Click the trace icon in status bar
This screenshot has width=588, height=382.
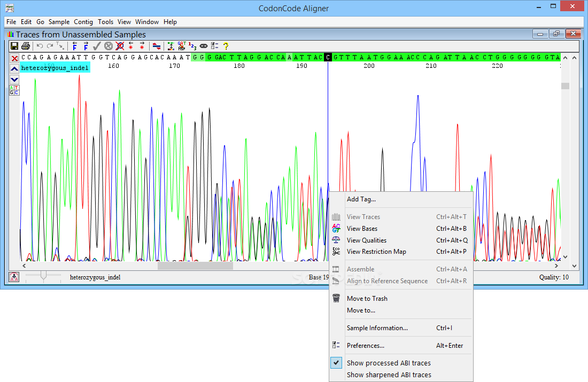(14, 277)
